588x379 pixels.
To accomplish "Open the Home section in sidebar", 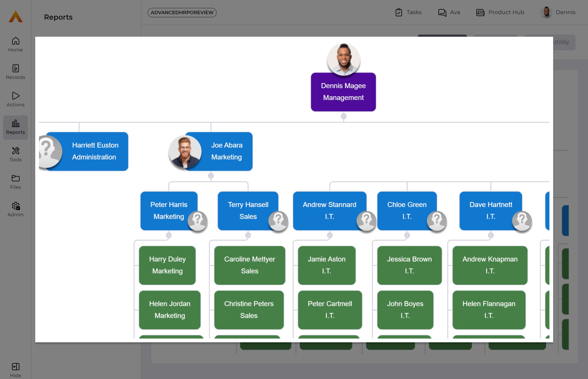I will pos(16,45).
